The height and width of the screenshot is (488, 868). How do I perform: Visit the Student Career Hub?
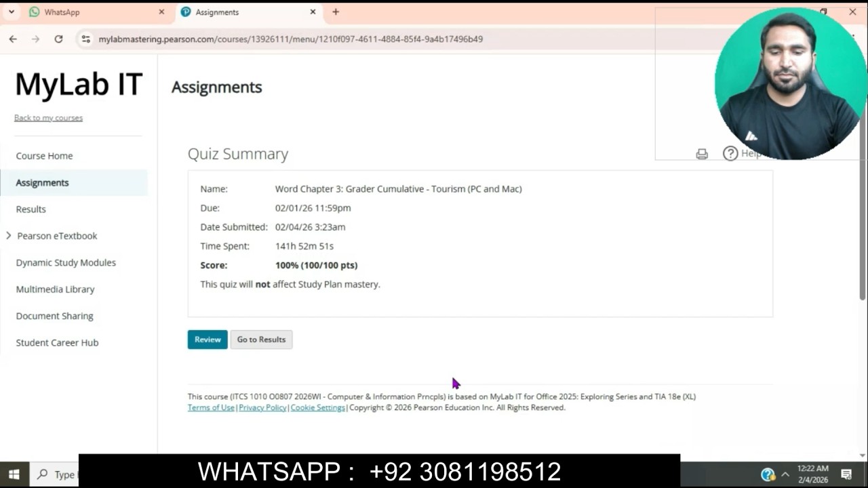tap(57, 343)
